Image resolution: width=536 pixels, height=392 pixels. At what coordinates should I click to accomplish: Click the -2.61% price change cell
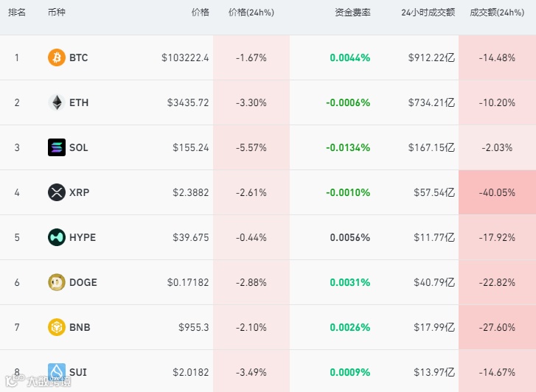[251, 192]
